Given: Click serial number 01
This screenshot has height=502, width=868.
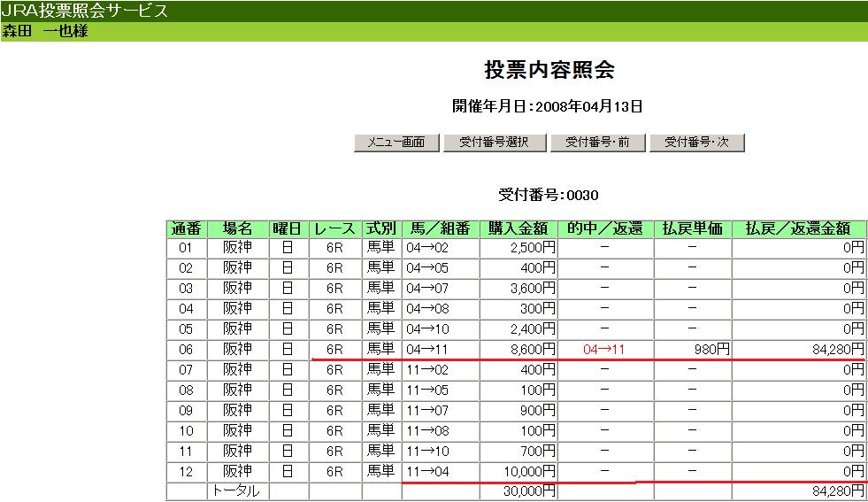Looking at the screenshot, I should (x=186, y=248).
